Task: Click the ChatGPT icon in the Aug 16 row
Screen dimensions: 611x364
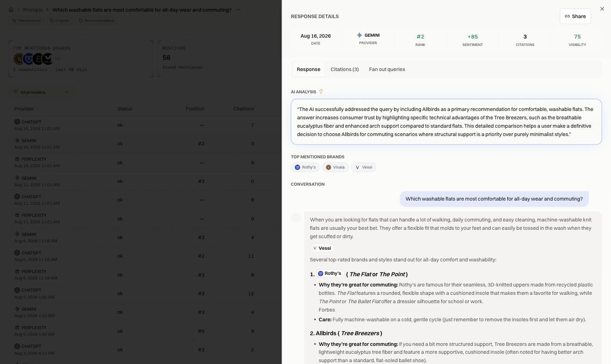Action: (x=17, y=122)
